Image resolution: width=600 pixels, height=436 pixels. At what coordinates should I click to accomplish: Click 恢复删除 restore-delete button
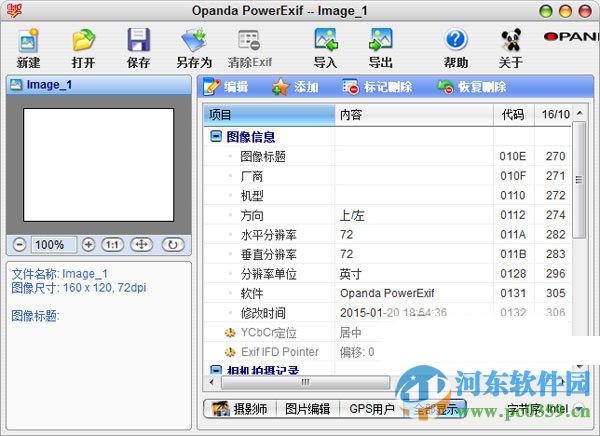click(x=471, y=87)
